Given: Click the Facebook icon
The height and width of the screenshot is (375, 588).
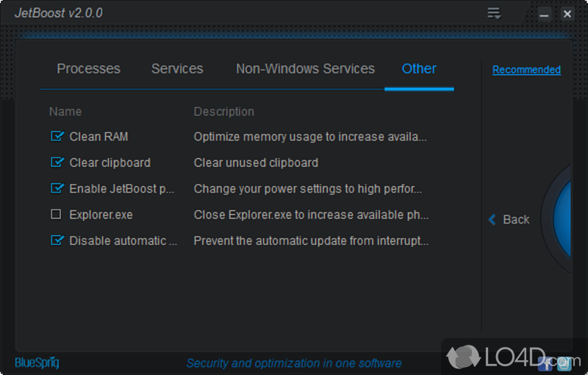Looking at the screenshot, I should (x=545, y=362).
